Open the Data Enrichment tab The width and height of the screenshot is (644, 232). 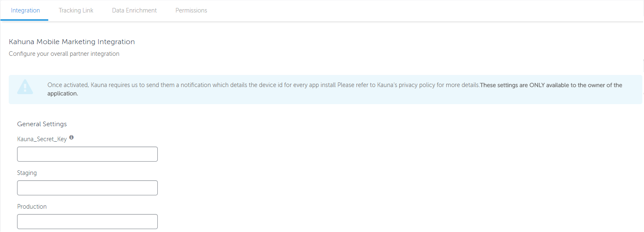pyautogui.click(x=134, y=10)
